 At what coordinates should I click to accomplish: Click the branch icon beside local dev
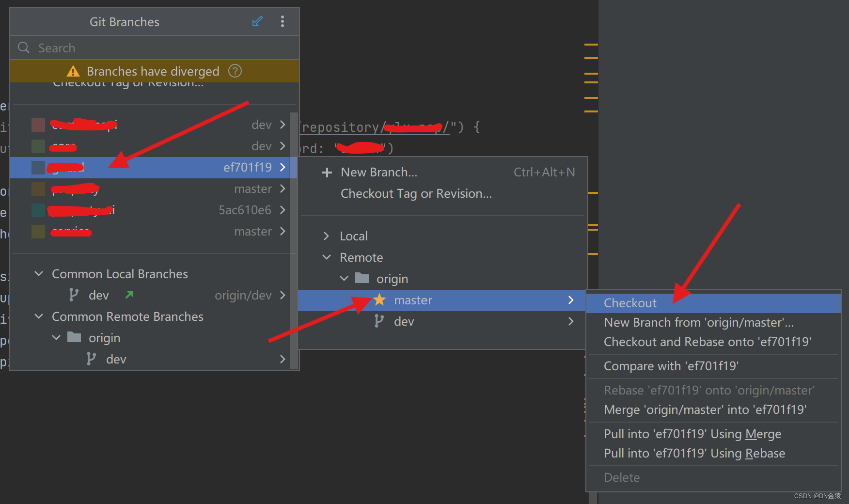pos(73,295)
